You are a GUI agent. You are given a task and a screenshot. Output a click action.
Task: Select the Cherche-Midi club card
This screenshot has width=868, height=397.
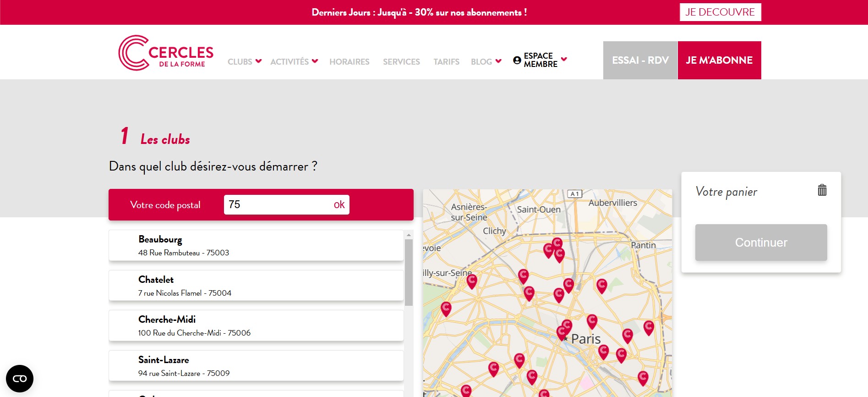pyautogui.click(x=256, y=325)
